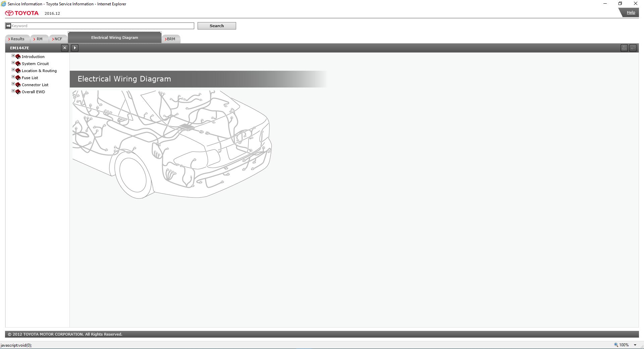Expand the Overall EWD tree node
Screen dimensions: 644x349
coord(13,91)
